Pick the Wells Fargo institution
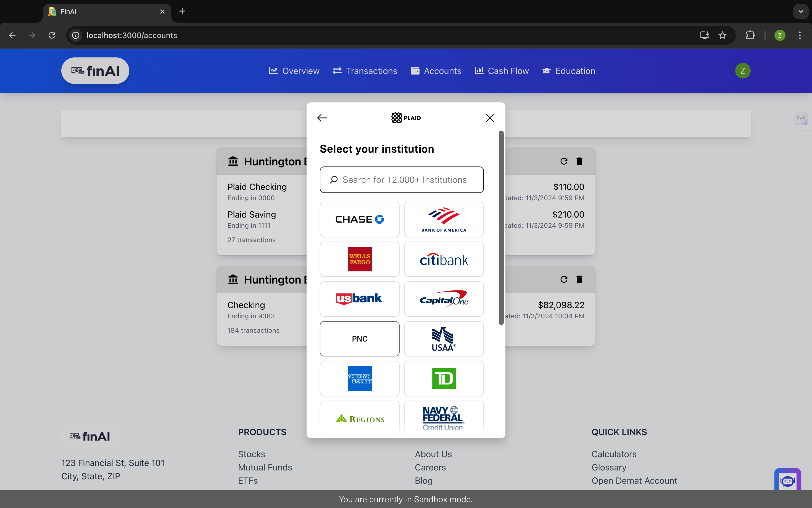The width and height of the screenshot is (812, 508). (x=359, y=259)
